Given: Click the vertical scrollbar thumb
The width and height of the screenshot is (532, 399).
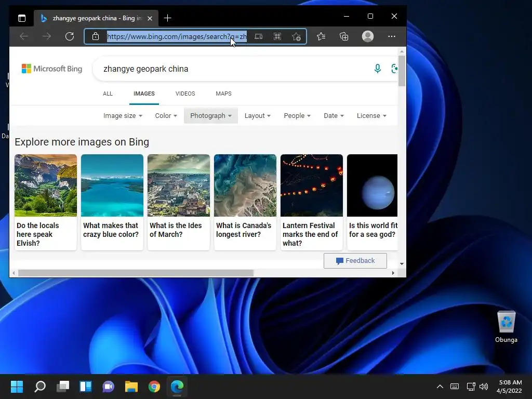Looking at the screenshot, I should pyautogui.click(x=402, y=71).
